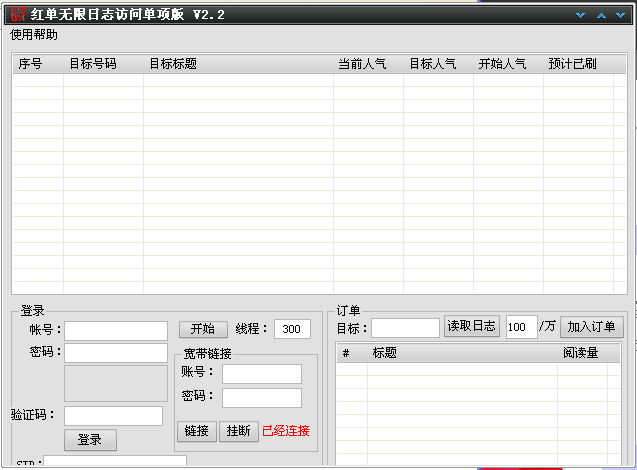Click the 挂断 button
This screenshot has height=470, width=637.
click(238, 431)
